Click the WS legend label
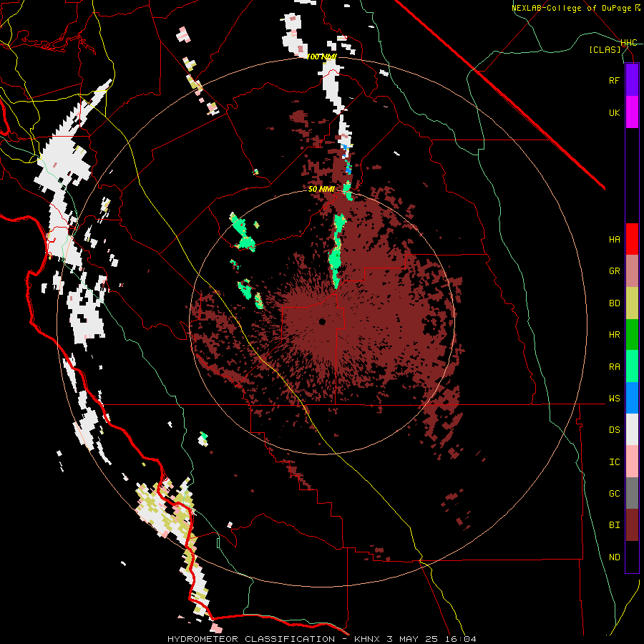This screenshot has height=644, width=644. [614, 399]
